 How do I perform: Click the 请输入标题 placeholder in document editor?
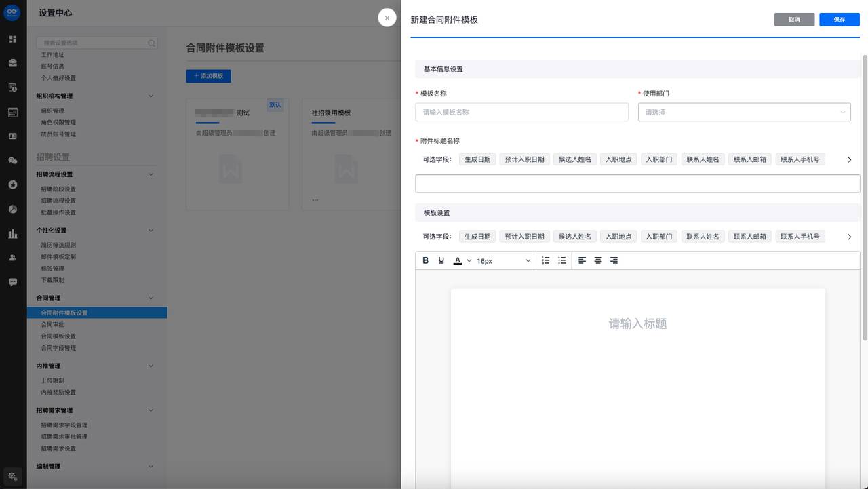637,324
